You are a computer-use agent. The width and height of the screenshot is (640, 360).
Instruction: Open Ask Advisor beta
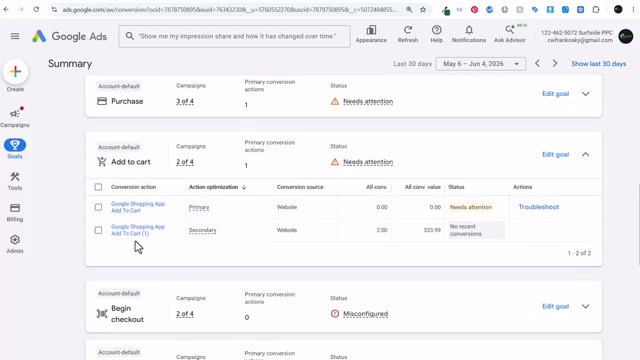510,34
